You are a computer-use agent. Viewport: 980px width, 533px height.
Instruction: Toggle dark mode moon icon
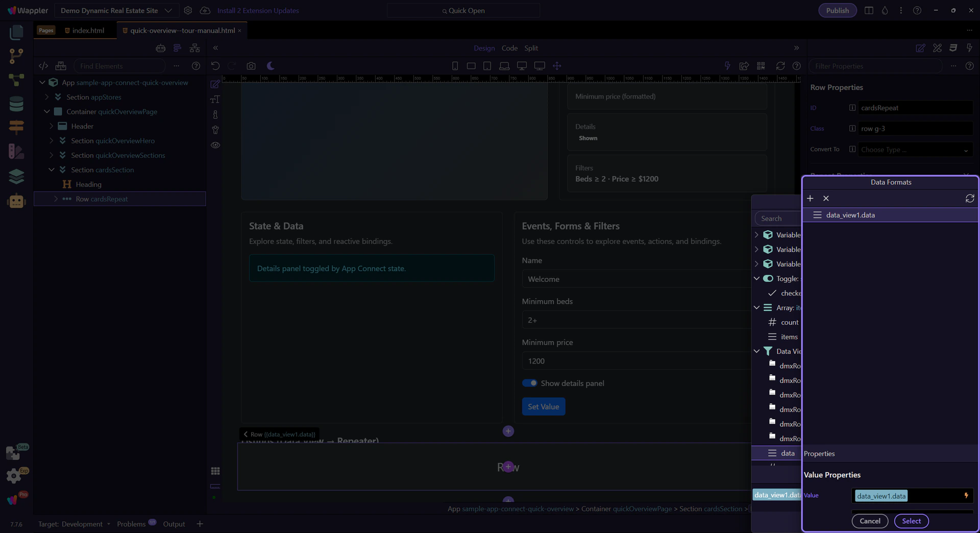(271, 66)
